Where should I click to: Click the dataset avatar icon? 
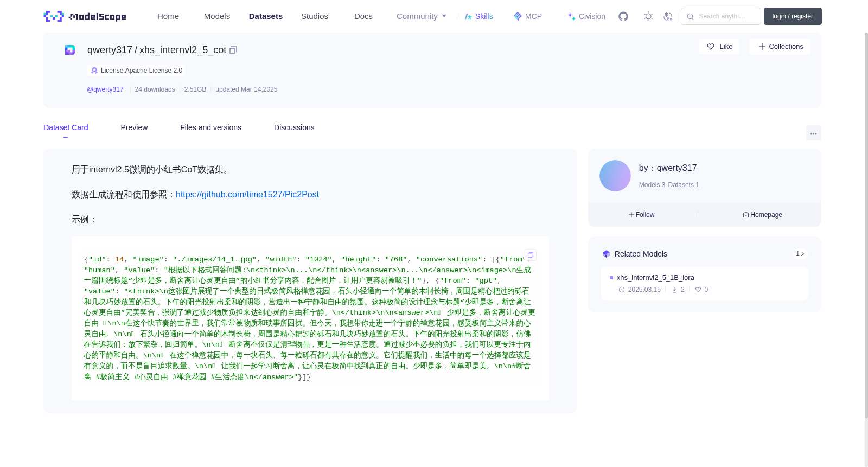tap(70, 50)
